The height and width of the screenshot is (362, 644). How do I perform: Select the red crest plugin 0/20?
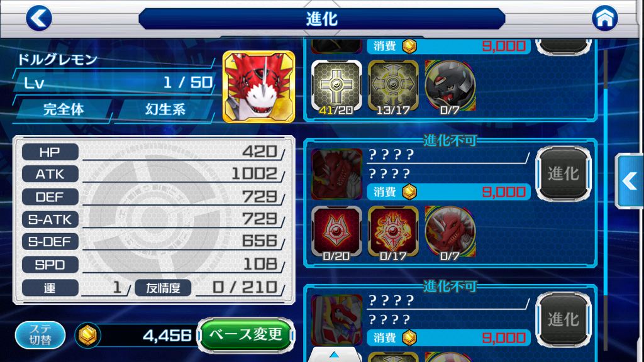336,233
